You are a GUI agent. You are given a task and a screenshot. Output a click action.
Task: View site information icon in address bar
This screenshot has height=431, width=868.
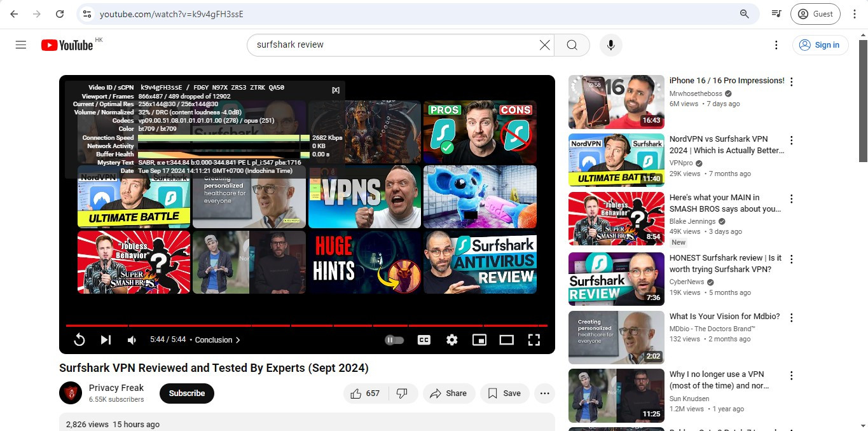pos(87,14)
